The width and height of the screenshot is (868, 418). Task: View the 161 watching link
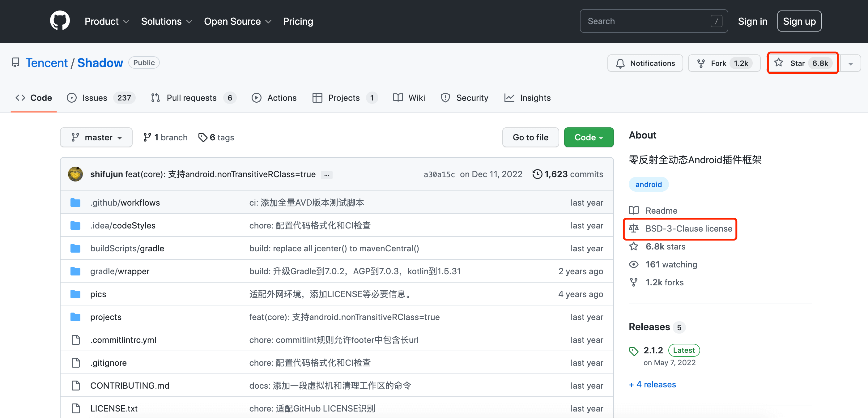[663, 264]
